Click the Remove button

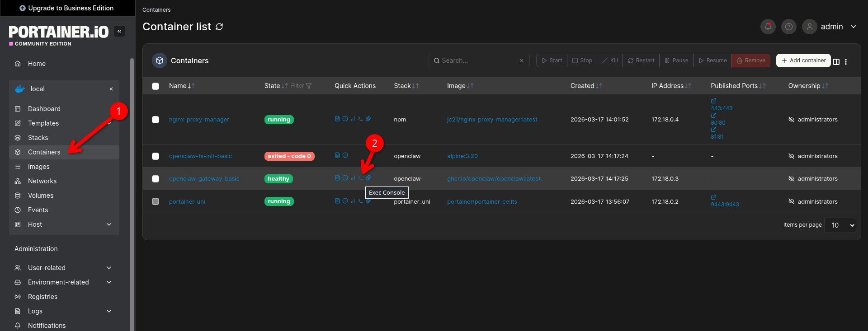751,61
